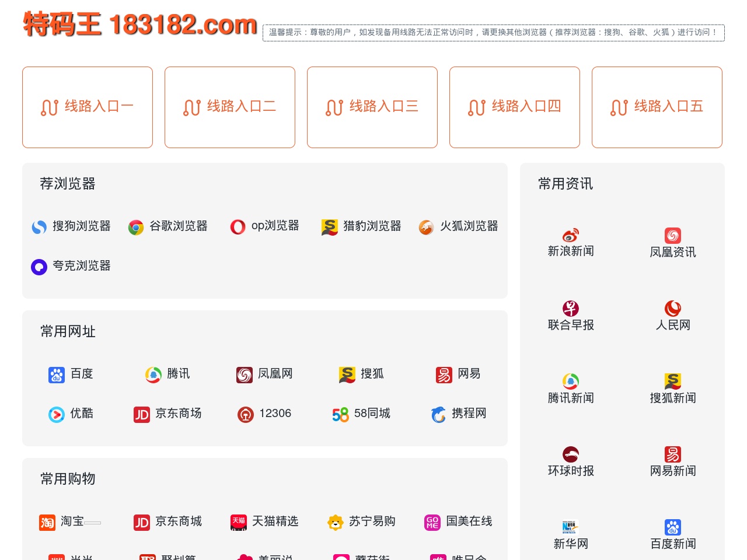Open the 夸克浏览器 text link
Viewport: 747px width, 560px height.
click(82, 265)
